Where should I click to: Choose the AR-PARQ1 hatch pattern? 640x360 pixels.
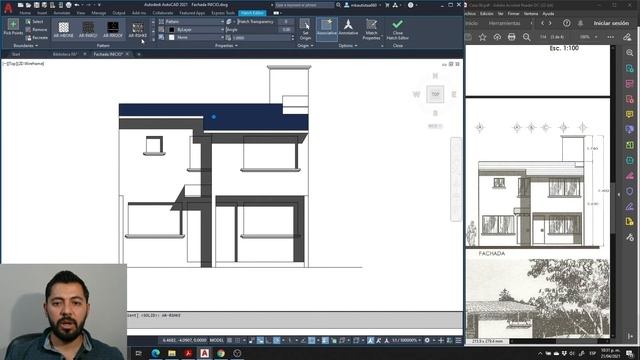click(88, 29)
